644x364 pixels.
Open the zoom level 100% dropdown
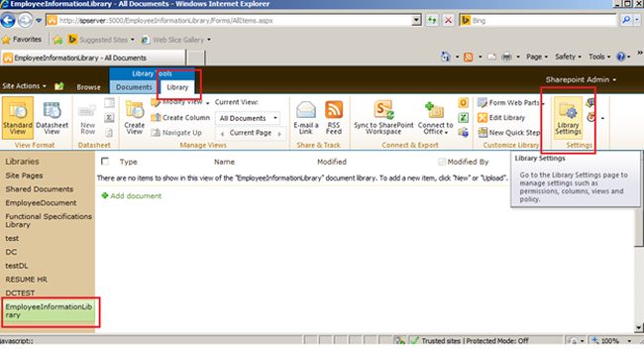tap(629, 341)
